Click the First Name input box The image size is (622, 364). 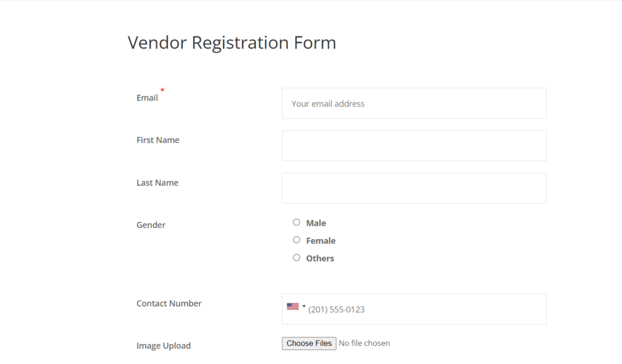[x=413, y=146]
